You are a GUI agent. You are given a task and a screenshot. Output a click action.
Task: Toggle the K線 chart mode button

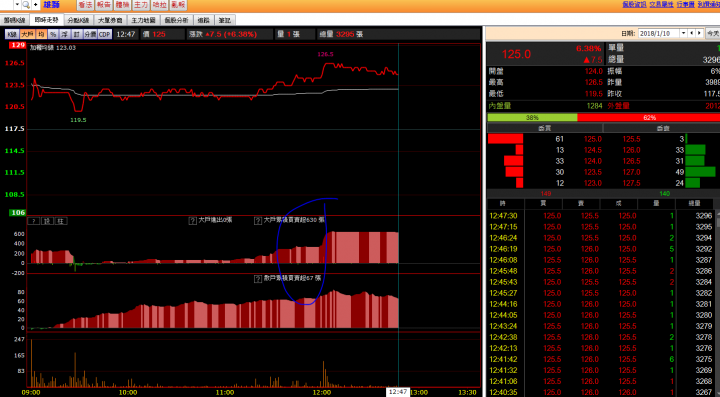click(x=12, y=34)
